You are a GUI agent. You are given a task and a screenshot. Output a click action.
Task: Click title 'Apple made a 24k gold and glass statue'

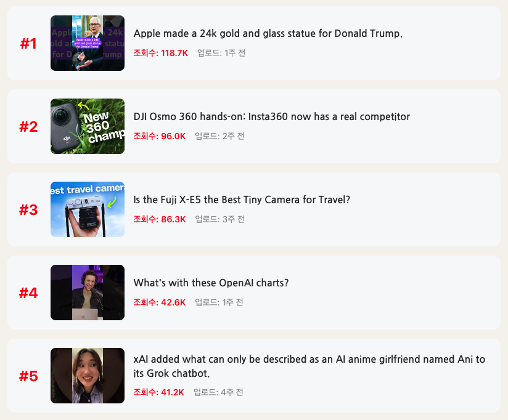268,33
